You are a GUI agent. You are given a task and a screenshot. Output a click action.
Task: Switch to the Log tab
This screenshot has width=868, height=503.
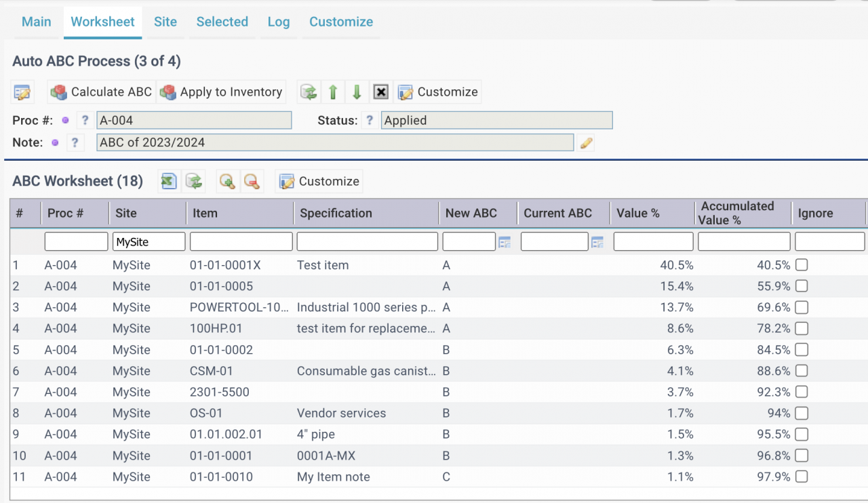279,22
